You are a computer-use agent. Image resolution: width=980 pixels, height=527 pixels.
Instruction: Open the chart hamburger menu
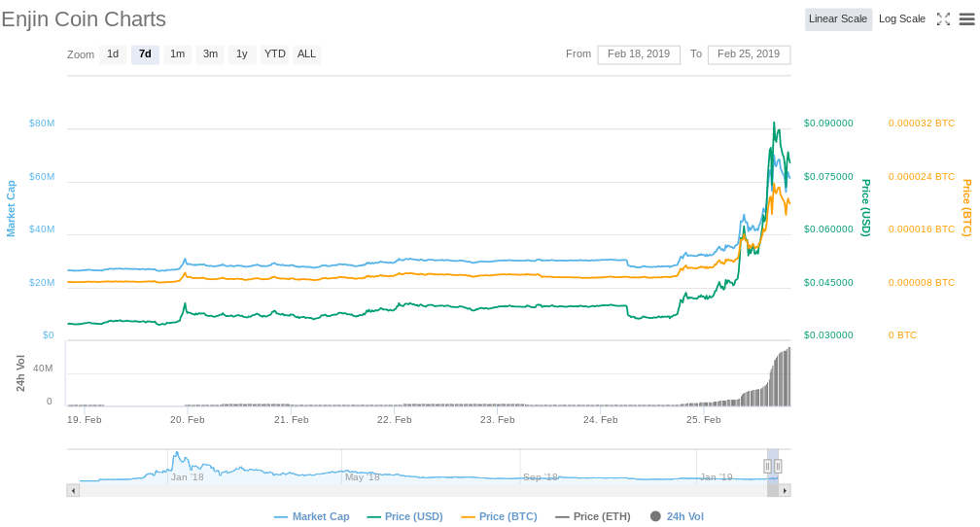[966, 19]
